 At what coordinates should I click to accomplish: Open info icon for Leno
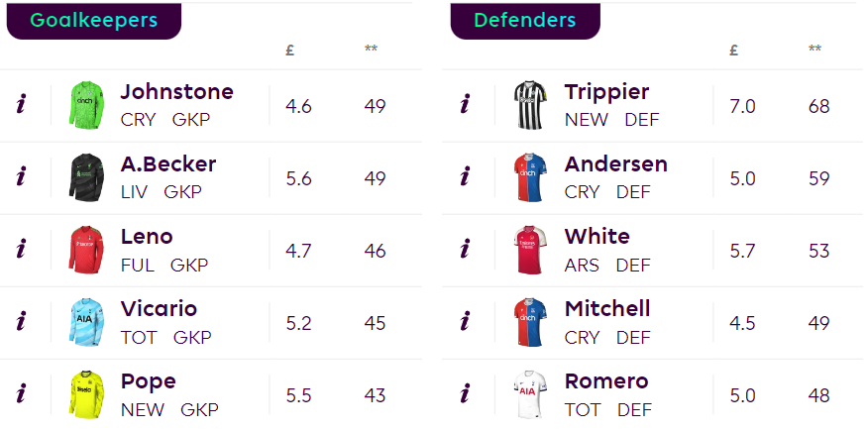[x=21, y=250]
